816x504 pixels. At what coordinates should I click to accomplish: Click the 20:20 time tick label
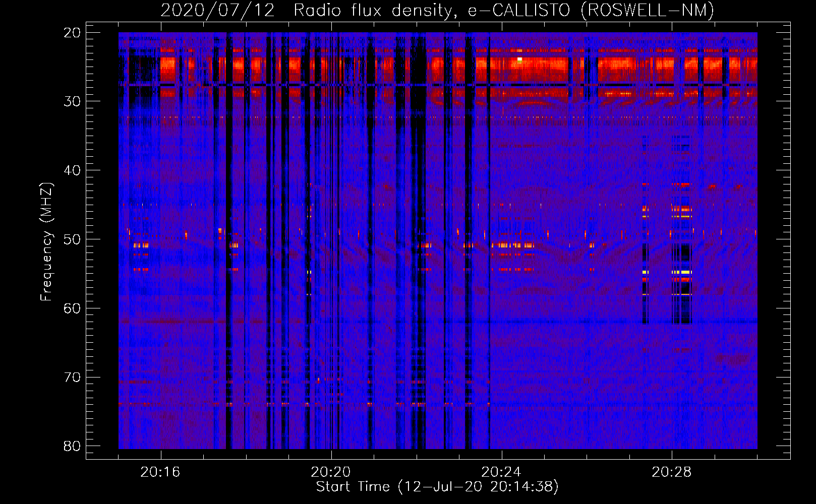[331, 472]
